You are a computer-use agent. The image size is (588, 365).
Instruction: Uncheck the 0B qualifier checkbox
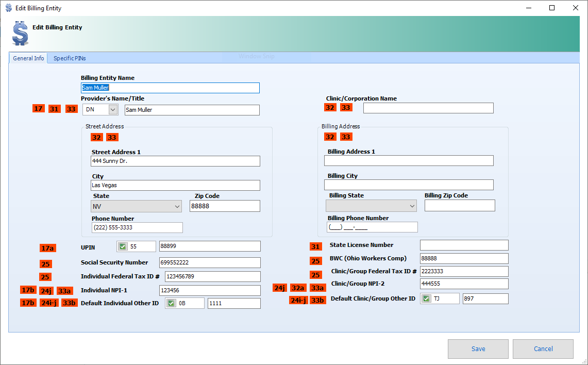(x=171, y=303)
